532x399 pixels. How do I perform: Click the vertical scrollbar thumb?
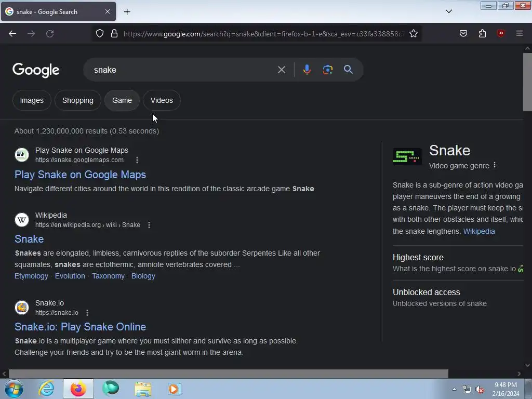(x=527, y=82)
